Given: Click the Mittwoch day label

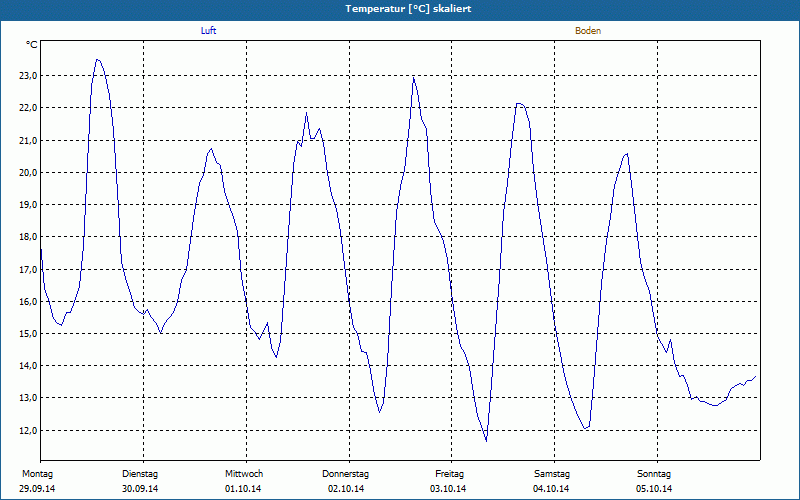Looking at the screenshot, I should pos(244,474).
